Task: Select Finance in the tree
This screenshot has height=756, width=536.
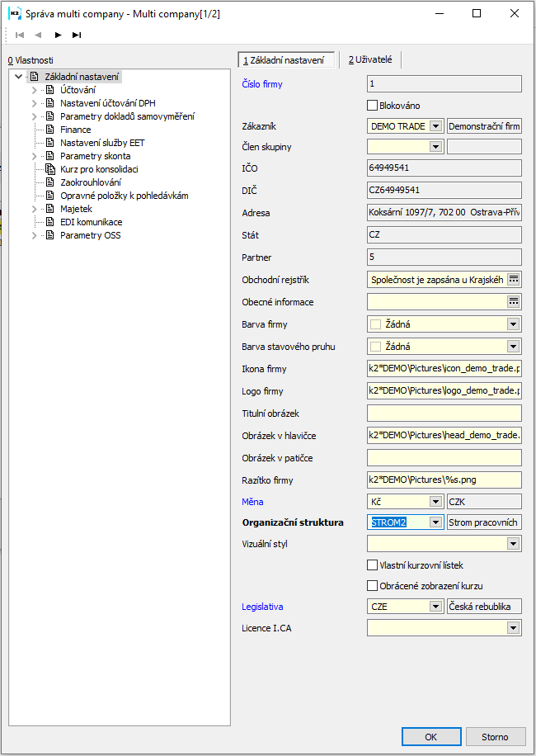Action: point(76,130)
